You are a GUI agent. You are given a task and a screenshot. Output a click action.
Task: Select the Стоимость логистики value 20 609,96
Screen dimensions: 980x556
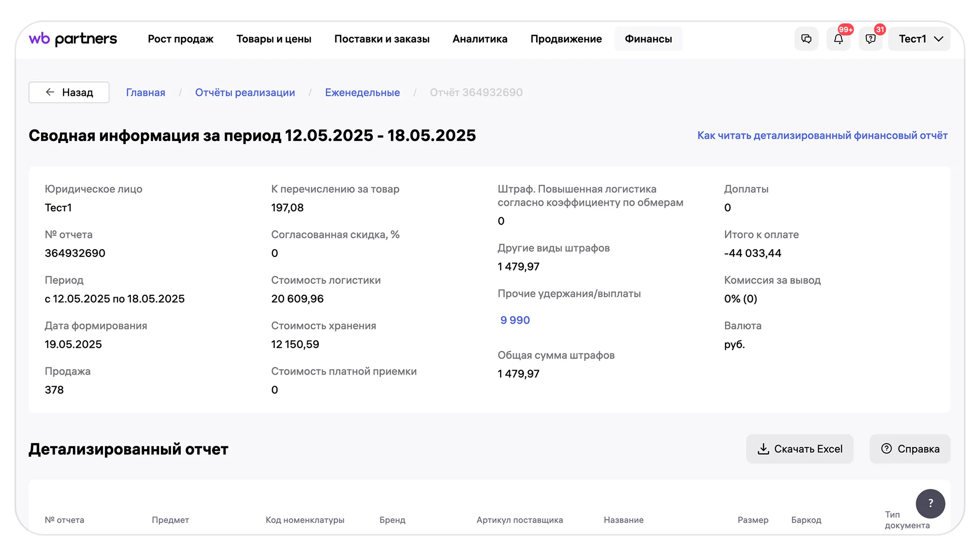(297, 299)
